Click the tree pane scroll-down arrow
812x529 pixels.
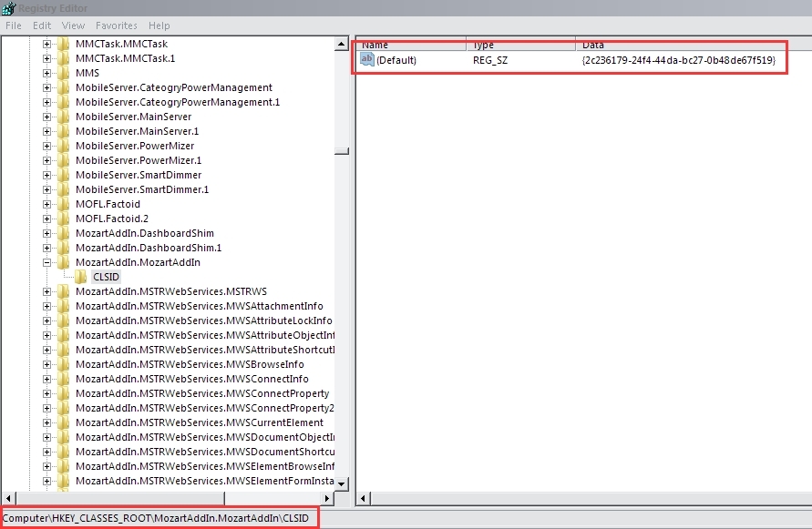[342, 483]
